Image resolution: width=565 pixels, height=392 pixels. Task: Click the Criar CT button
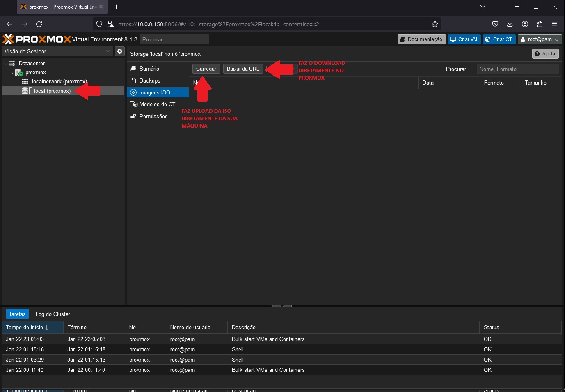499,39
